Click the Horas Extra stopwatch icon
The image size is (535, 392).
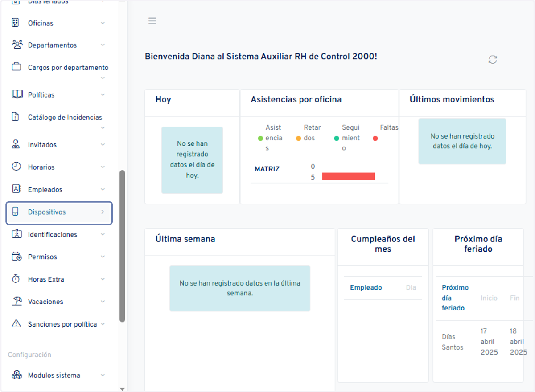(x=16, y=279)
